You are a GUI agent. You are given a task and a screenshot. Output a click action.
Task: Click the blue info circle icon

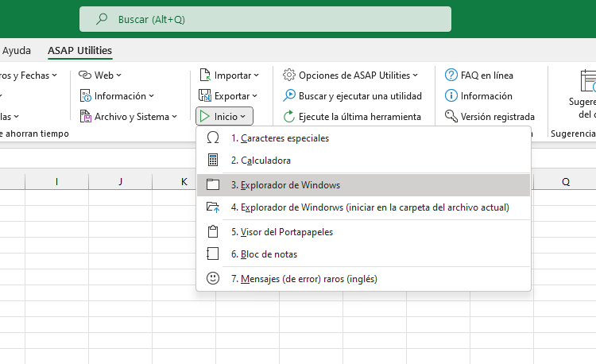[451, 95]
